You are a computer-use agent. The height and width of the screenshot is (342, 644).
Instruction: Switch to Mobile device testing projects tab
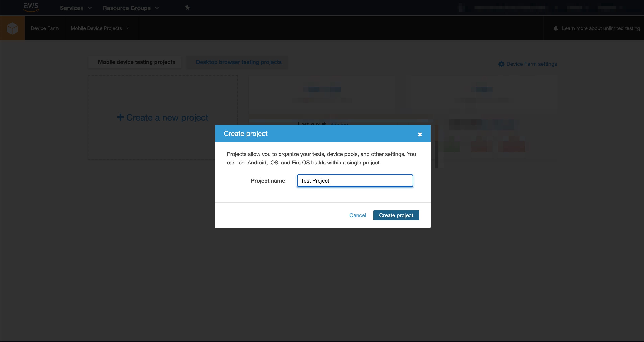point(136,62)
